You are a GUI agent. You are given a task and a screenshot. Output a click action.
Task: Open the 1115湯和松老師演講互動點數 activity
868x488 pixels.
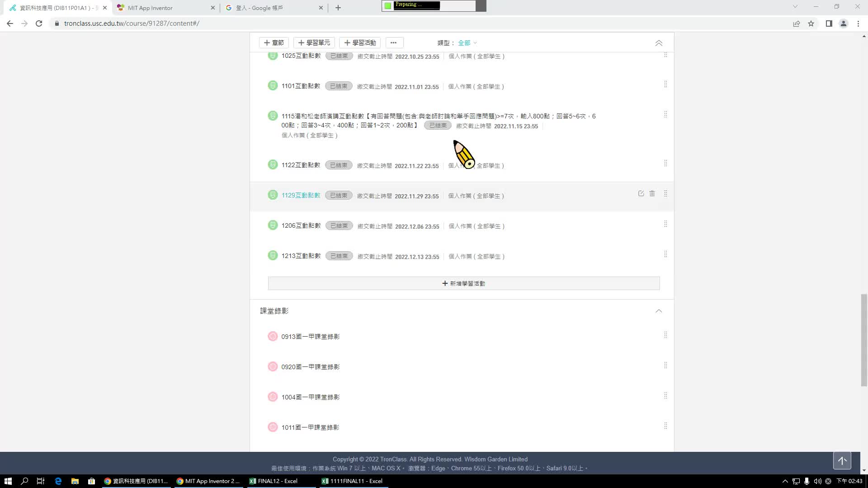(439, 121)
